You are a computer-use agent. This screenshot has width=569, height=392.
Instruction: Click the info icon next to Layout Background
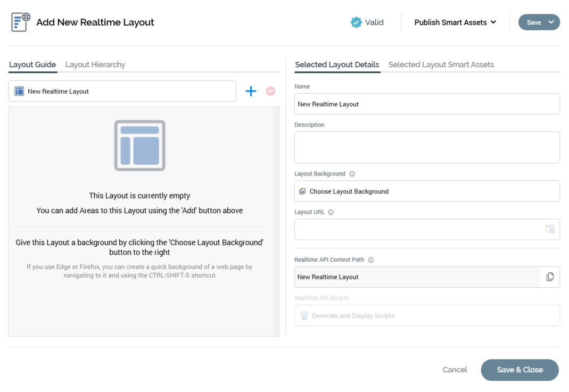coord(352,174)
